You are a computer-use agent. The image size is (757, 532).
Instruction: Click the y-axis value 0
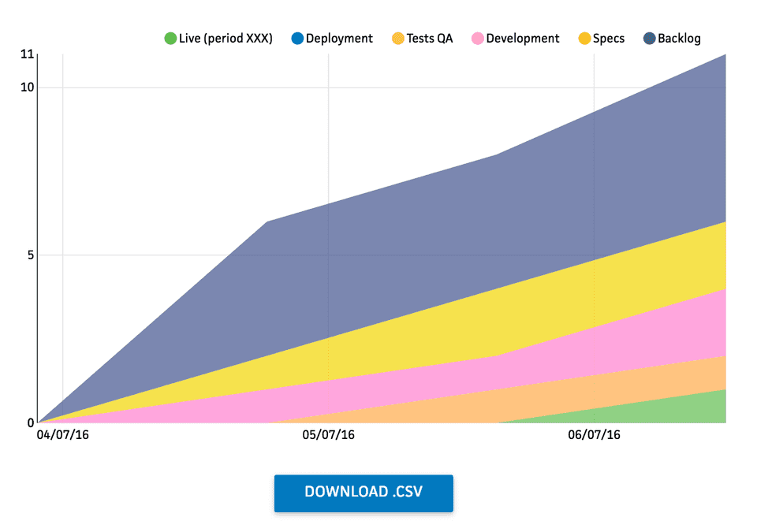[31, 423]
